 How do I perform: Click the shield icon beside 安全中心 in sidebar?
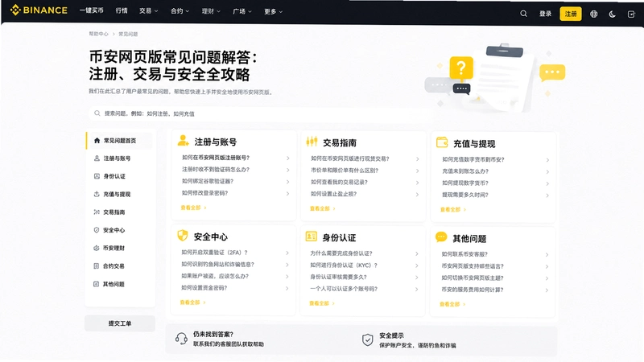97,230
